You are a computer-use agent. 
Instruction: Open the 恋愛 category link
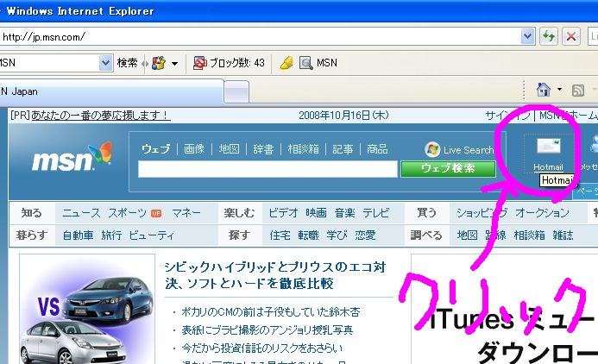point(365,235)
